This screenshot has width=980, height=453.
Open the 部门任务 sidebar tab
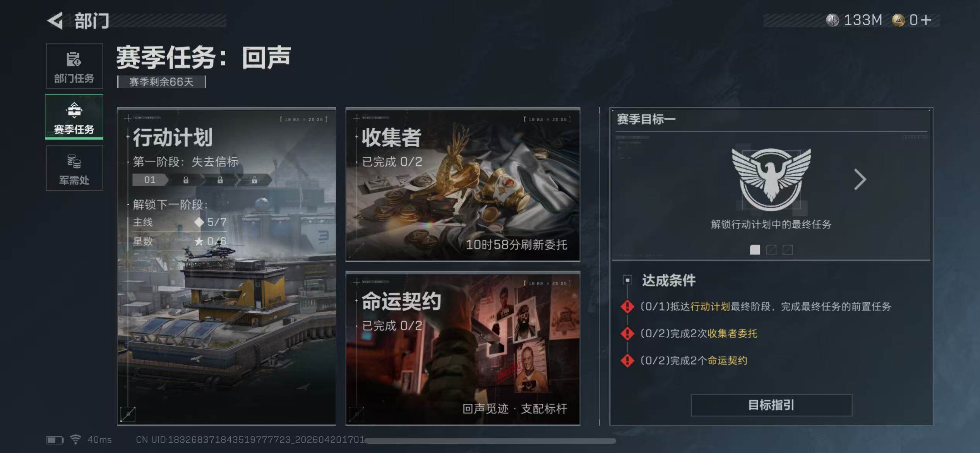coord(74,66)
